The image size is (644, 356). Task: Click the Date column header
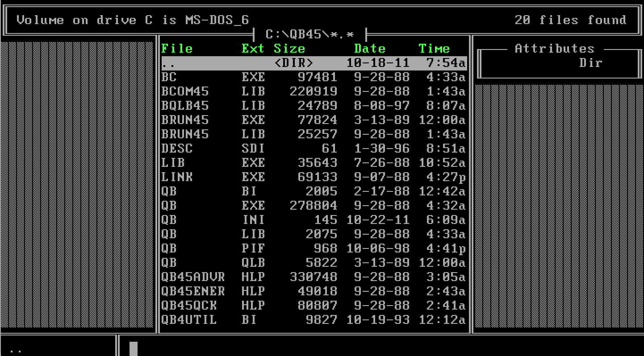coord(370,49)
